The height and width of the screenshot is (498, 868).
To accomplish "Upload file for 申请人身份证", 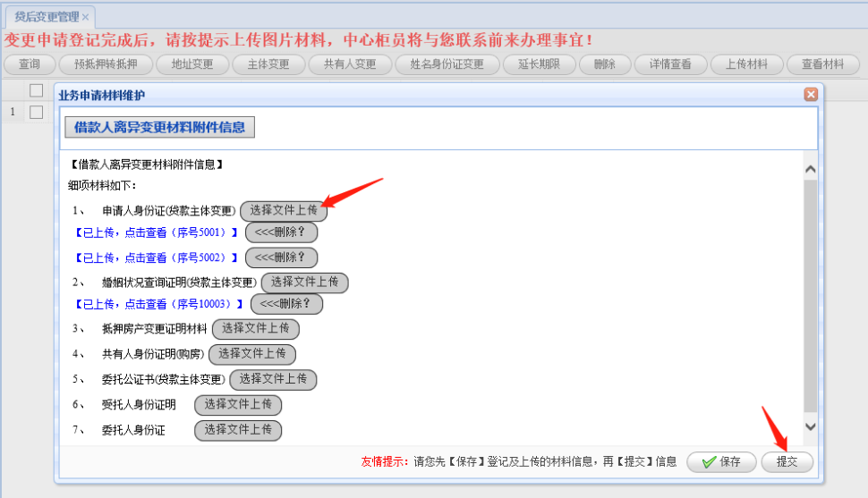I will point(284,211).
